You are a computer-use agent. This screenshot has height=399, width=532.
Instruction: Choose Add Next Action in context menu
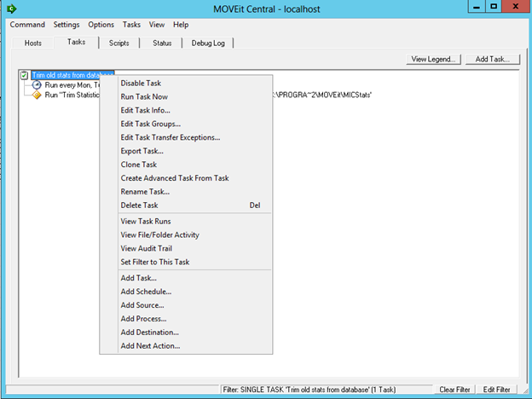coord(186,346)
